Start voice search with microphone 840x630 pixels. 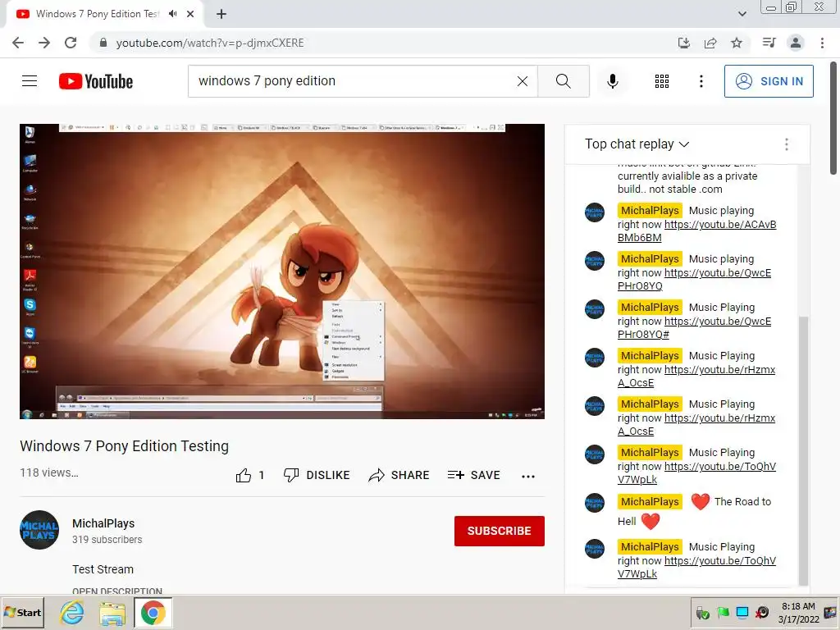click(x=612, y=81)
